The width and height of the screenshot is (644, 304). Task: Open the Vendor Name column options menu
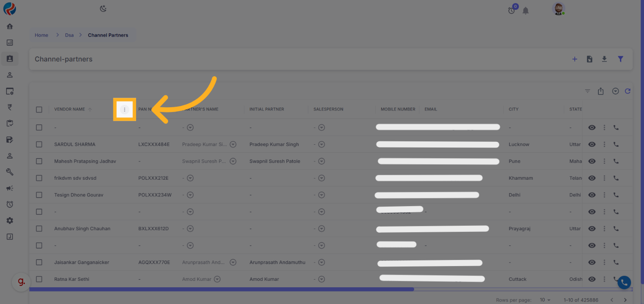click(x=125, y=109)
